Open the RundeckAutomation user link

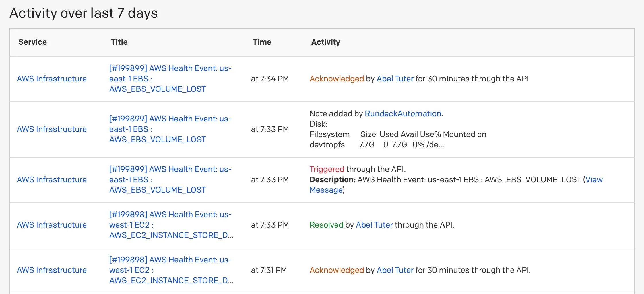pyautogui.click(x=403, y=114)
